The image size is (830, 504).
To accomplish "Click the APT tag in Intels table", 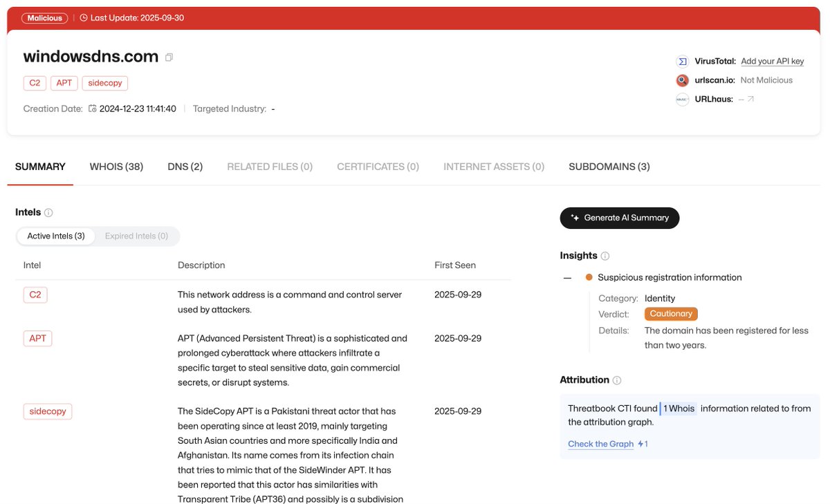I will pos(38,339).
